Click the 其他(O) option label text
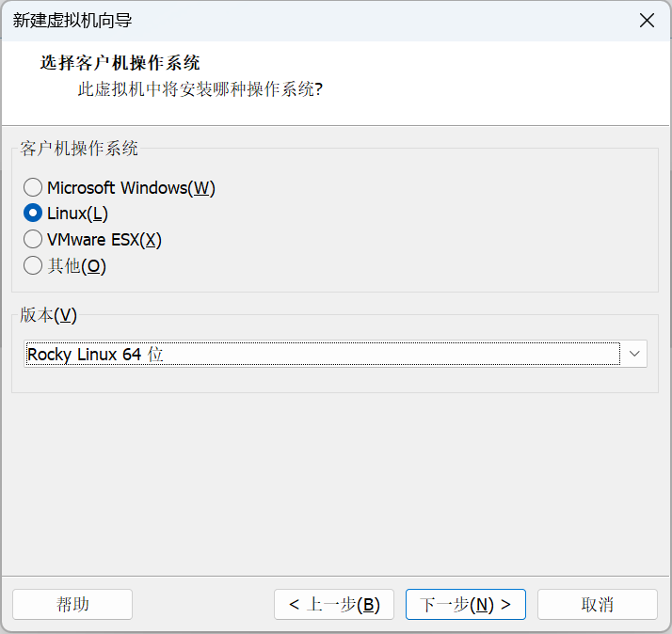672x634 pixels. (x=77, y=266)
